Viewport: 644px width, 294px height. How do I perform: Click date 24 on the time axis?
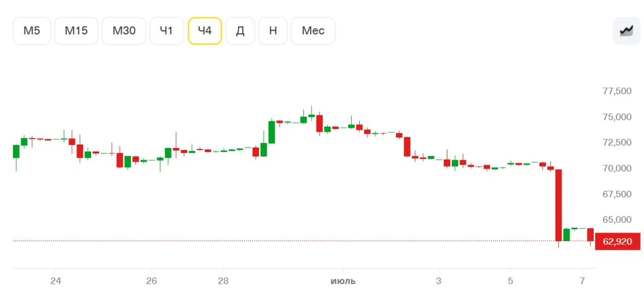click(56, 281)
